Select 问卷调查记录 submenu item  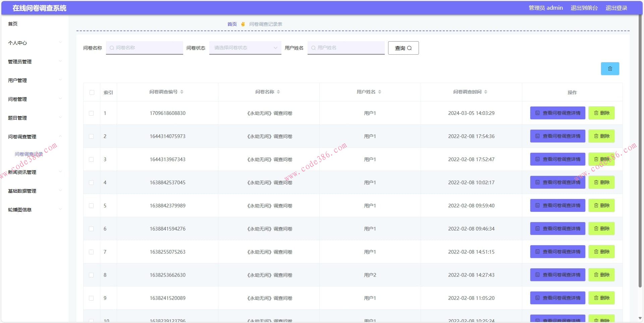point(29,154)
